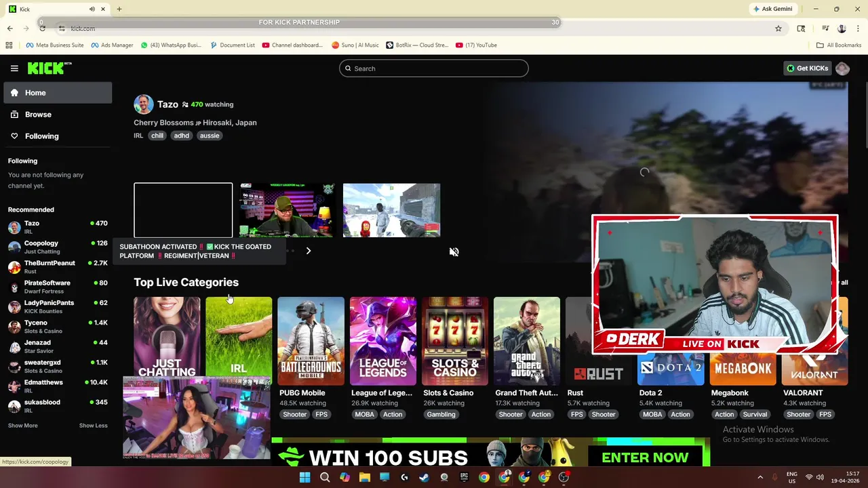868x488 pixels.
Task: Open Tyceno recommended channel
Action: (x=58, y=327)
